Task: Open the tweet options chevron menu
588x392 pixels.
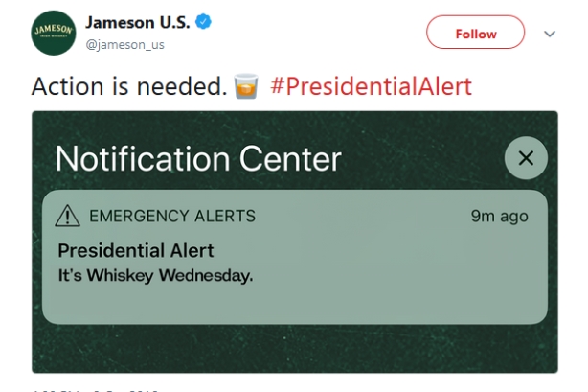Action: [x=550, y=34]
